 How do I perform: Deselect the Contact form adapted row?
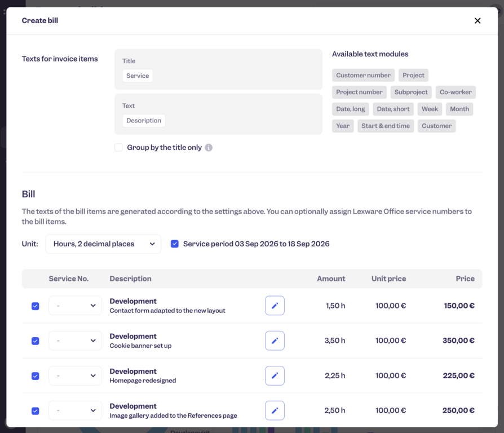[x=36, y=306]
